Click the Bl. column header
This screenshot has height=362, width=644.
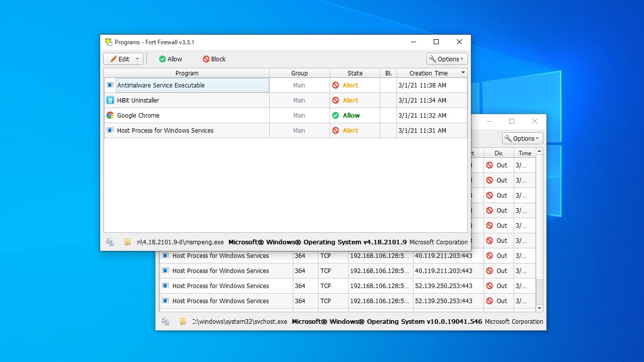pos(388,73)
